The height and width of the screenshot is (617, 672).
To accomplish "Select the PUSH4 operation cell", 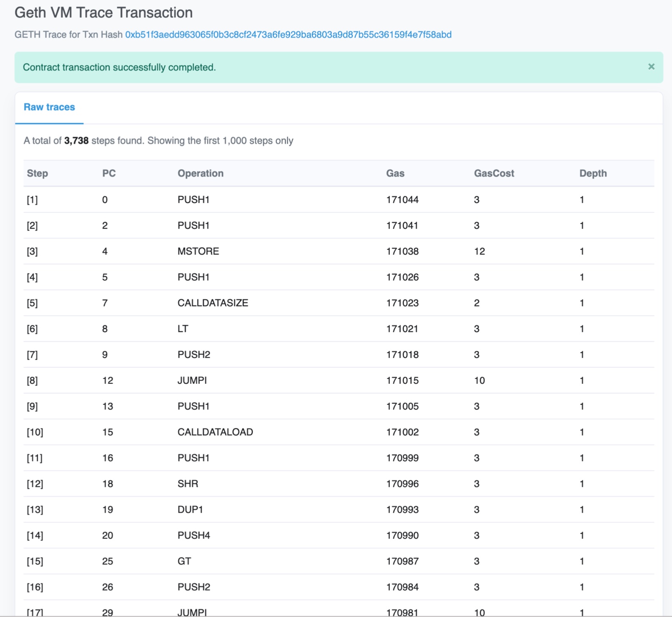I will click(x=194, y=535).
